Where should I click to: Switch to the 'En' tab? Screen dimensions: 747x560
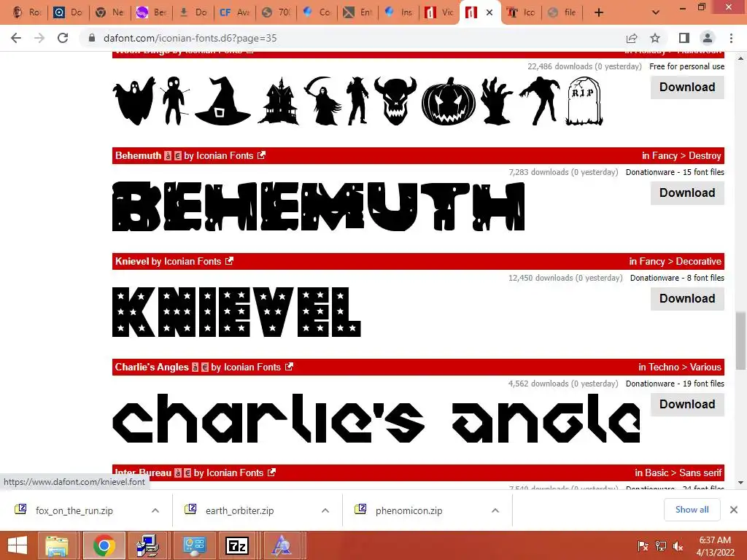pos(358,12)
